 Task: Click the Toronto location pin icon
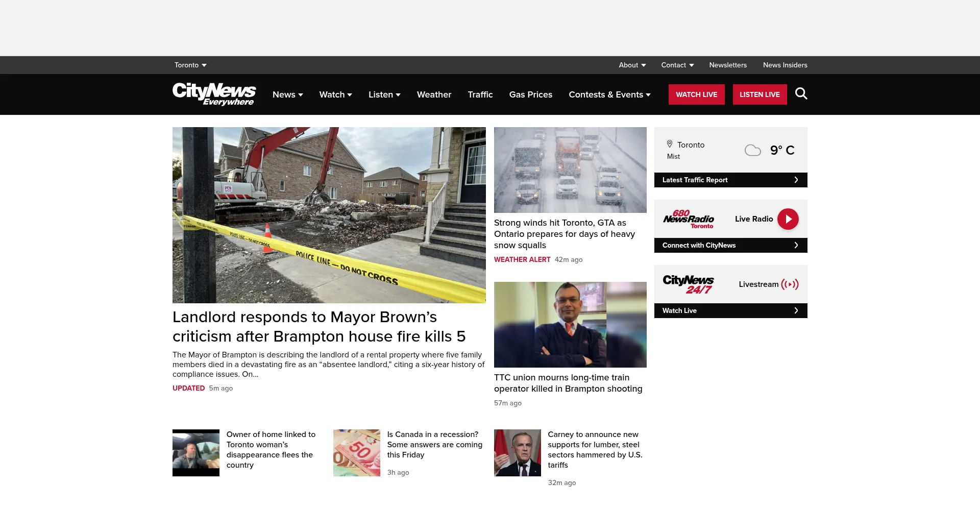pos(670,144)
